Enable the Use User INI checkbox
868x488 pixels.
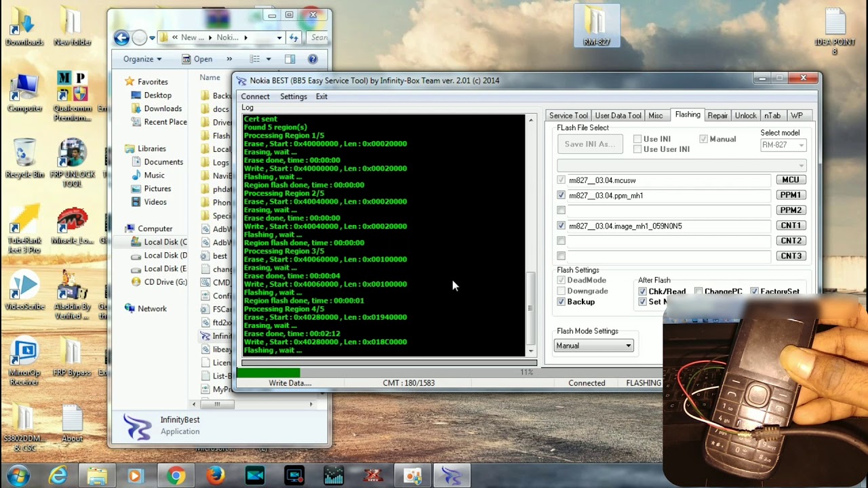coord(637,149)
